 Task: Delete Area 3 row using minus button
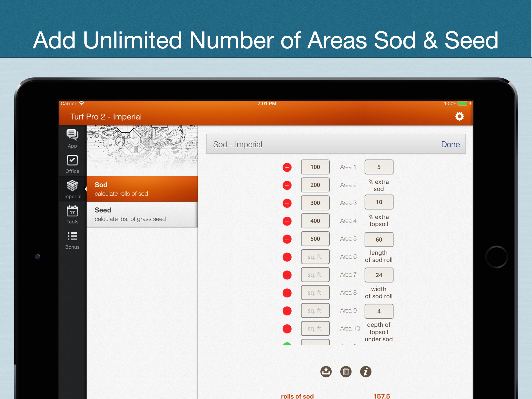[287, 203]
